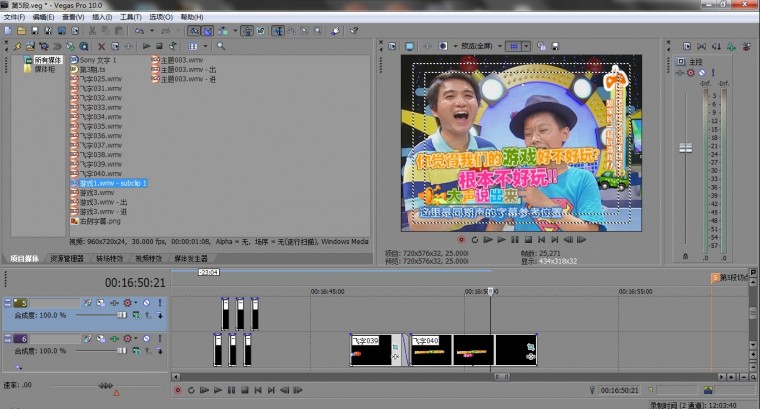Solo track 6 with exclamation icon
Image resolution: width=760 pixels, height=409 pixels.
158,339
